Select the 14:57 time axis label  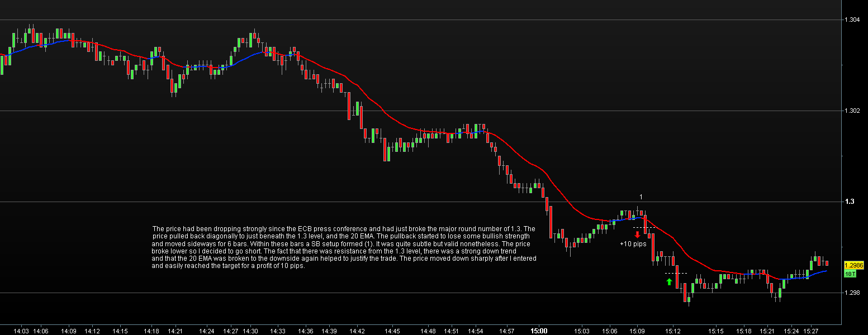coord(507,331)
